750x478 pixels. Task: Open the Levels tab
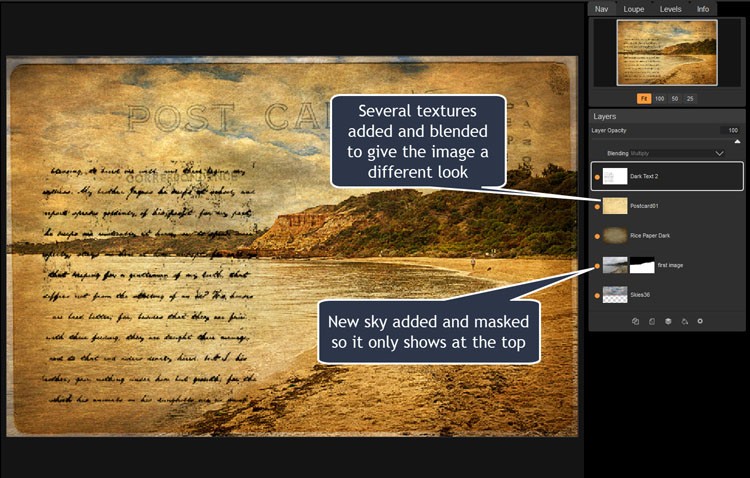(671, 9)
